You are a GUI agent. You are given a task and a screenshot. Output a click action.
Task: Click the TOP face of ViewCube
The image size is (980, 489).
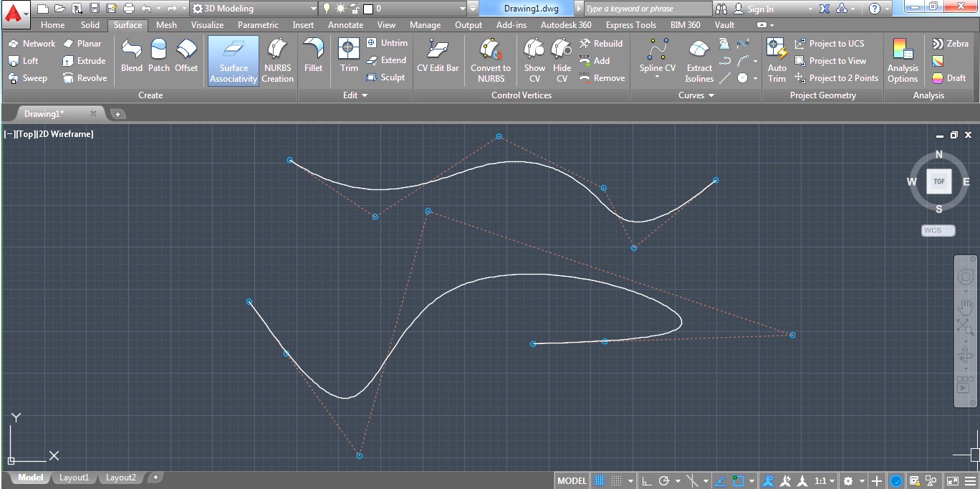938,181
